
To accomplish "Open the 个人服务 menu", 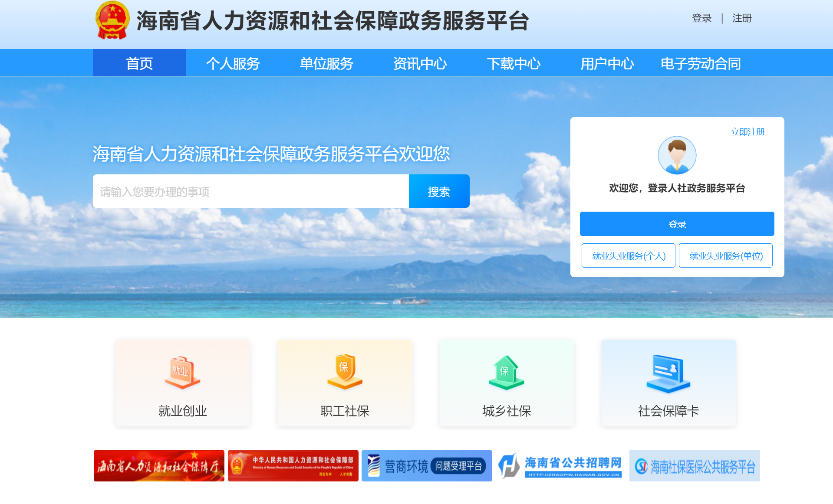I will [233, 63].
